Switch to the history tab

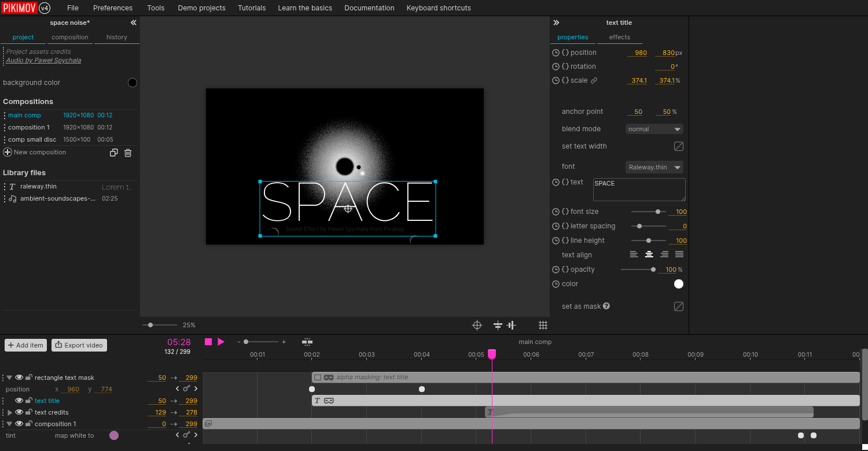click(117, 37)
